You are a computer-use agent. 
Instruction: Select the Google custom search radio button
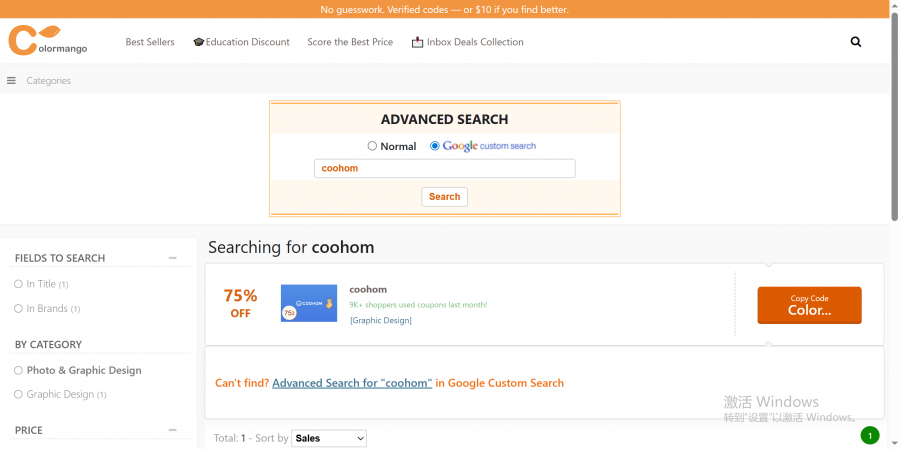[435, 146]
